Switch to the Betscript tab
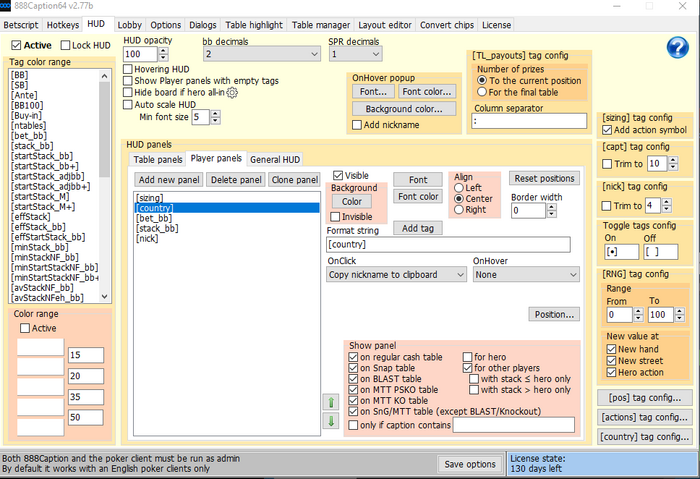Viewport: 700px width, 479px height. pyautogui.click(x=21, y=25)
